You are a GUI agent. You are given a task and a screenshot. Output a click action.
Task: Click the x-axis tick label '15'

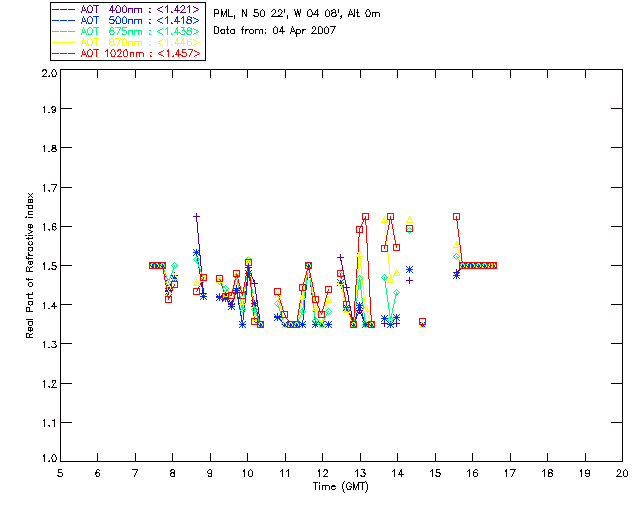[435, 473]
